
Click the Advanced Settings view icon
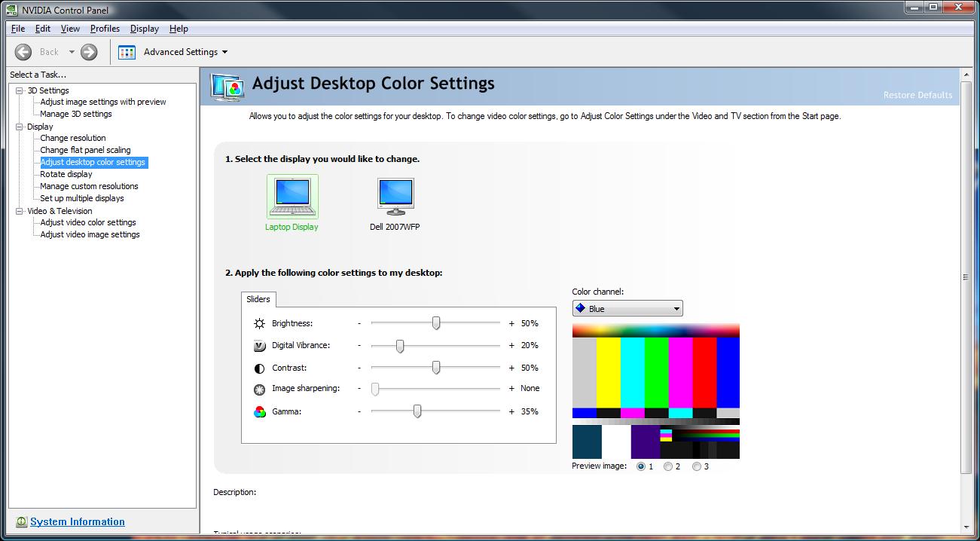[127, 52]
